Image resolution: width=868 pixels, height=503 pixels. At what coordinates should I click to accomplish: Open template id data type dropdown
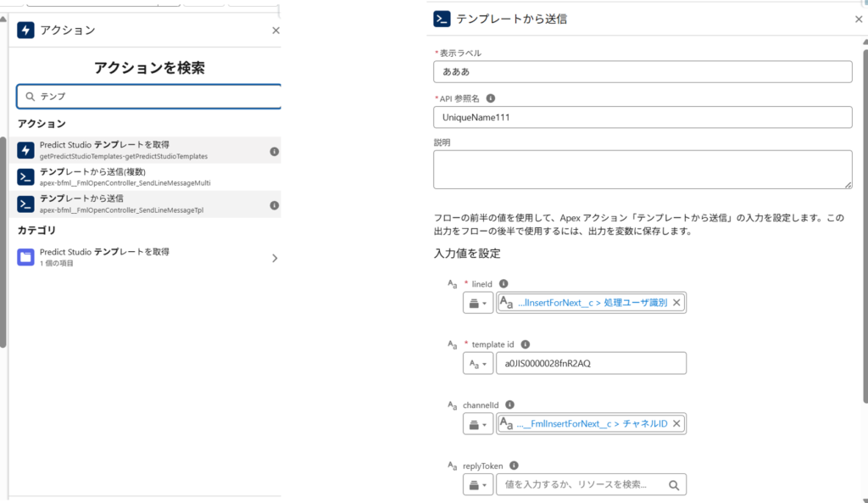tap(478, 364)
